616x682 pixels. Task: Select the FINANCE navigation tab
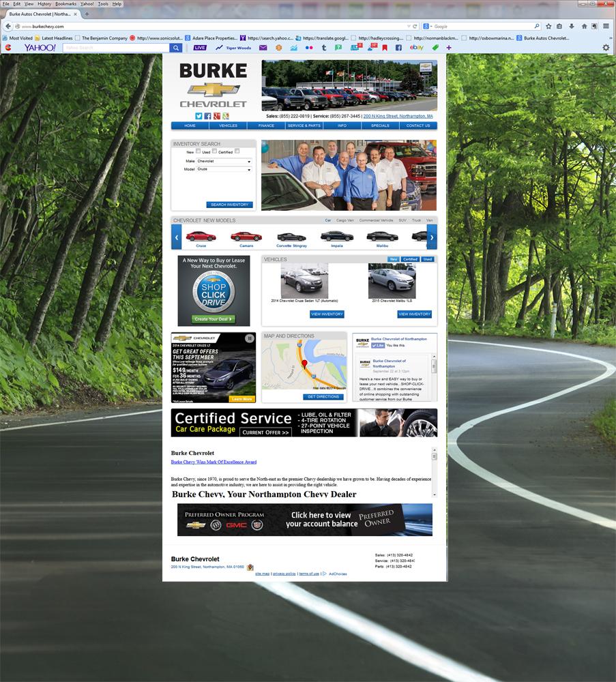266,125
